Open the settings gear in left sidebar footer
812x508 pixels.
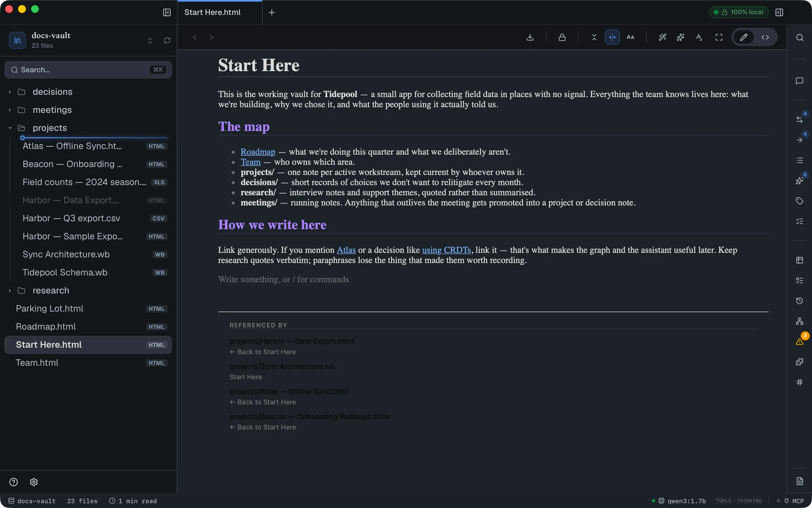pyautogui.click(x=34, y=482)
